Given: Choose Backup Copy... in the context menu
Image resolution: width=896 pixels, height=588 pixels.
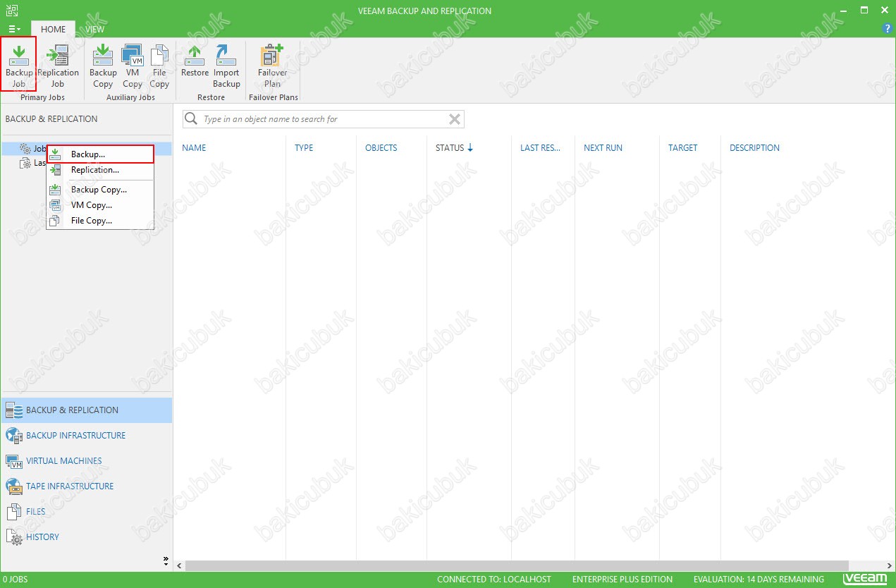Looking at the screenshot, I should click(100, 190).
